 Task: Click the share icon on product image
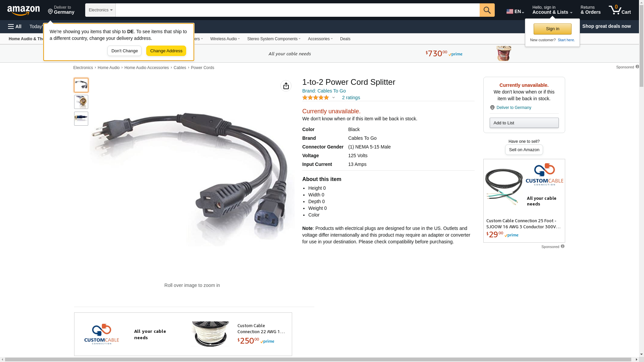point(286,86)
